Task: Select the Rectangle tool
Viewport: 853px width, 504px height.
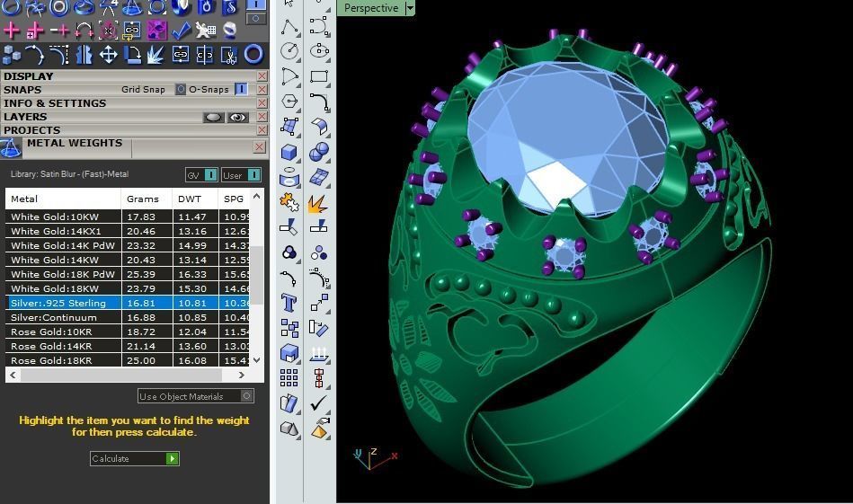Action: [319, 76]
